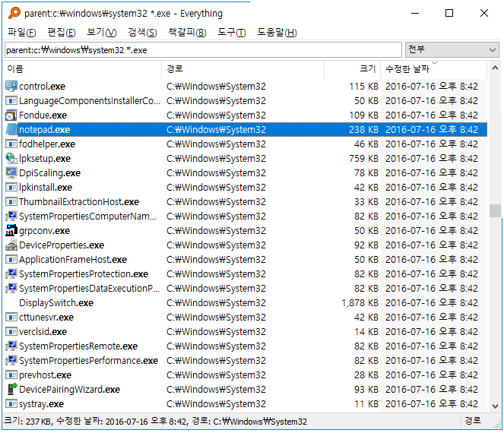Viewport: 504px width, 433px height.
Task: Click the lpksetup.exe globe icon
Action: coord(11,158)
